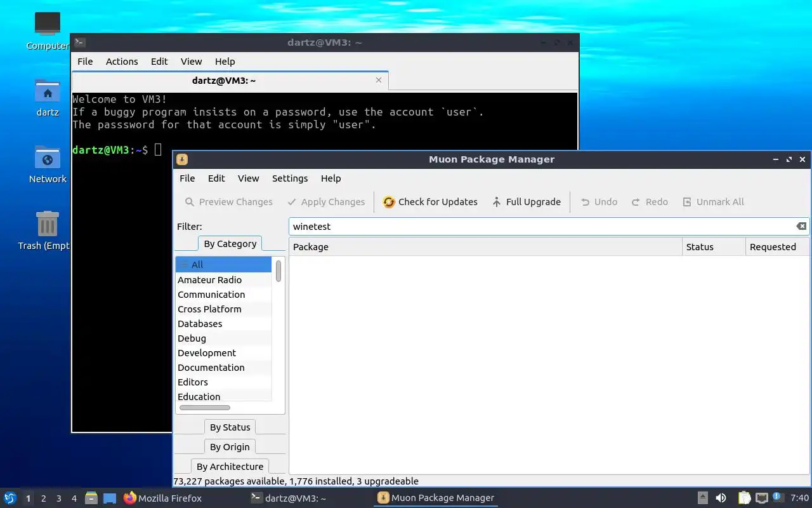
Task: Expand the By Status filter section
Action: 230,427
